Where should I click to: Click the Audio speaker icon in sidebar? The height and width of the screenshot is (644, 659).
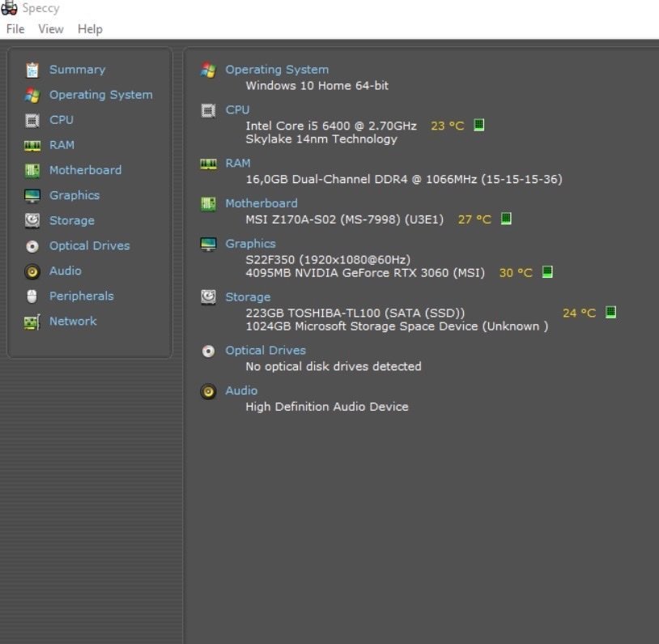tap(32, 271)
